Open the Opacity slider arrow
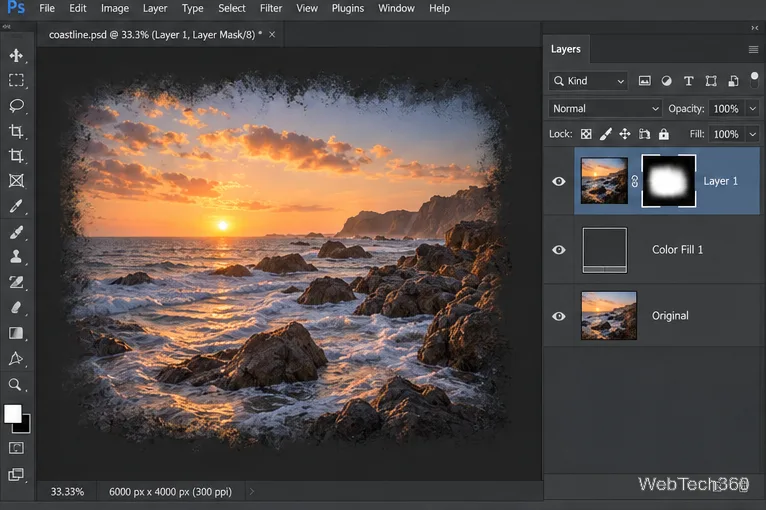This screenshot has width=766, height=510. pyautogui.click(x=753, y=108)
